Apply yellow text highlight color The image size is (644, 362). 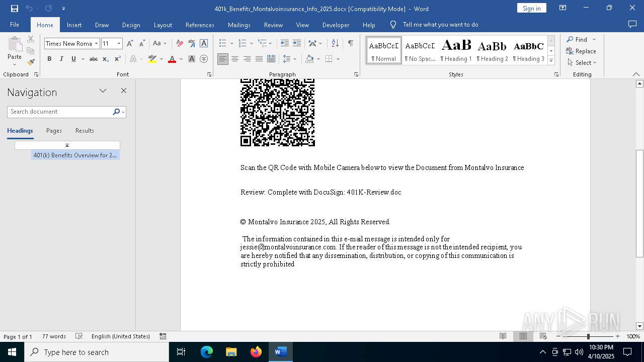point(152,59)
